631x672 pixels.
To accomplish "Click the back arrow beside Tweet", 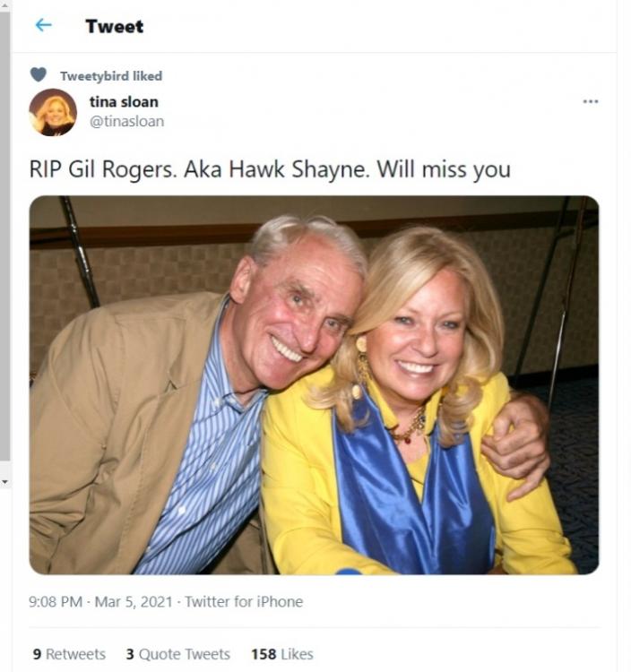I will (43, 25).
